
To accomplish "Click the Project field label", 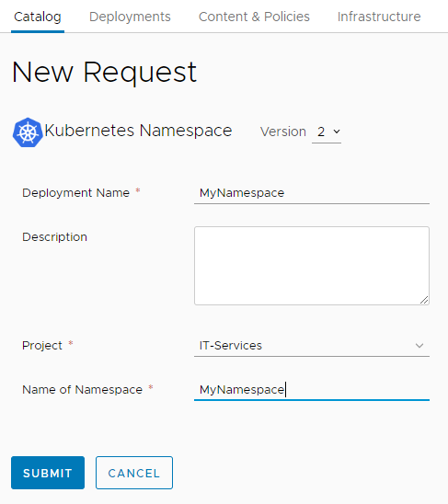I will (42, 346).
